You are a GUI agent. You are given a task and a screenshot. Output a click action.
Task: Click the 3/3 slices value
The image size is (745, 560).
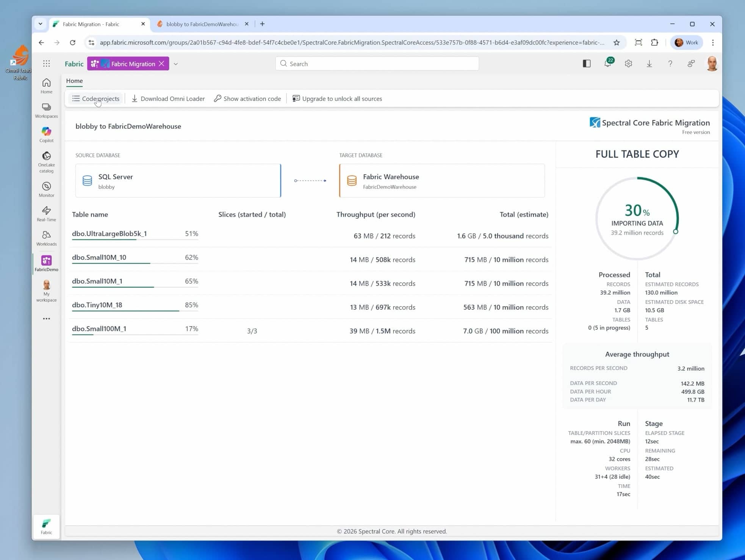click(x=252, y=331)
